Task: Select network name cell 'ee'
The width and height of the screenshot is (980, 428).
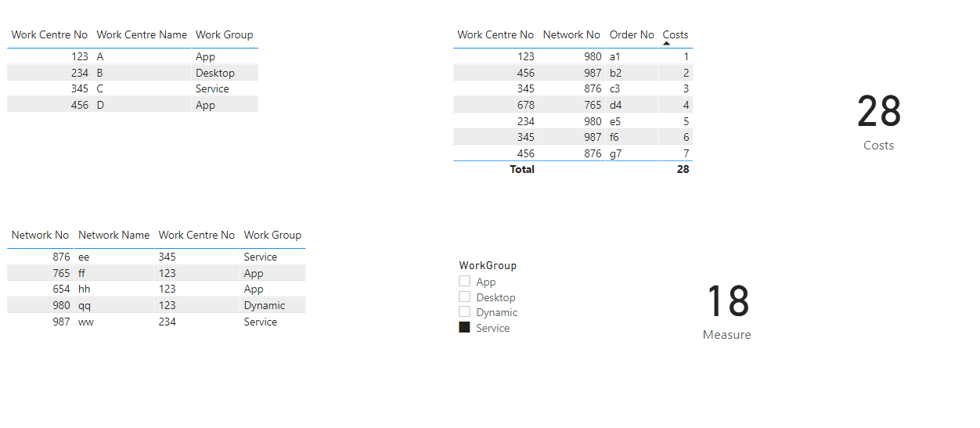Action: [84, 257]
